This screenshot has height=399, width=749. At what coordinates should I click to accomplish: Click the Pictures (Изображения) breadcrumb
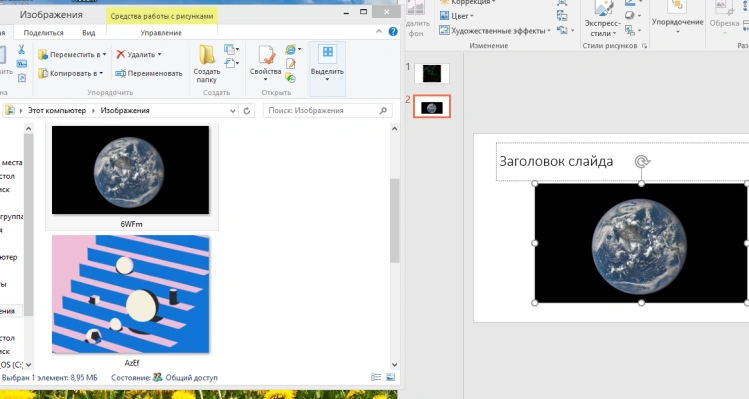[x=125, y=110]
